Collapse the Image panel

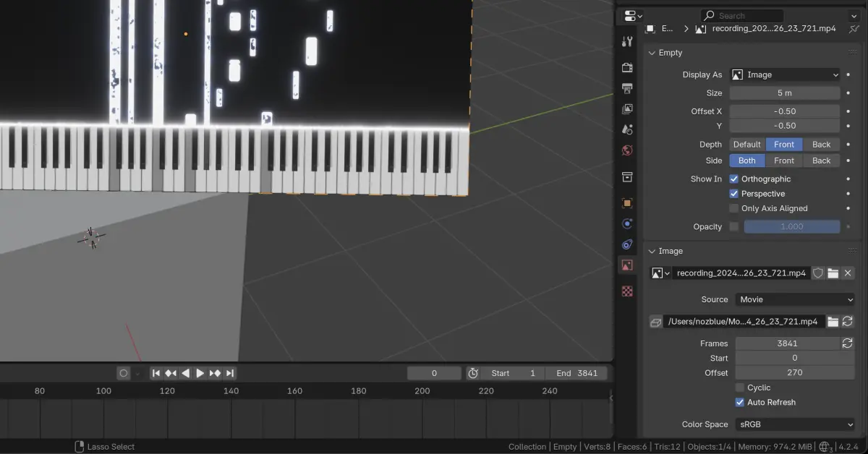click(x=652, y=251)
